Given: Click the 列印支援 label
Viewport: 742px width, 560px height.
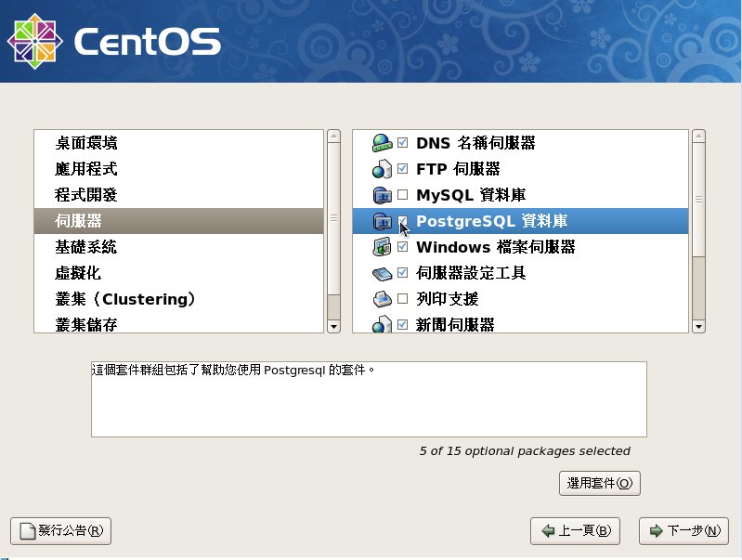Looking at the screenshot, I should pos(448,299).
